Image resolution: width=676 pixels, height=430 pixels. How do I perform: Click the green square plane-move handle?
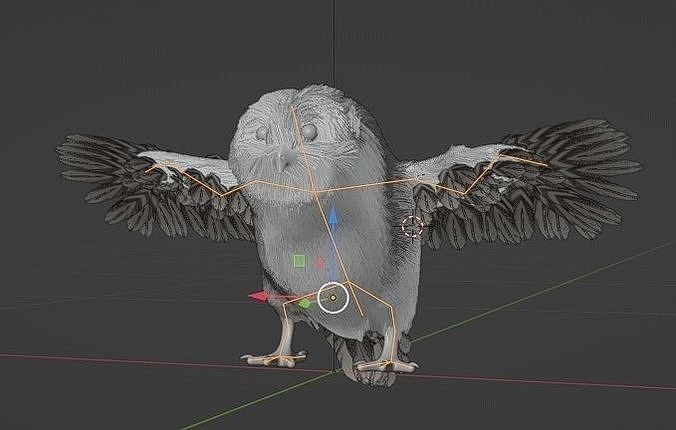(x=299, y=261)
